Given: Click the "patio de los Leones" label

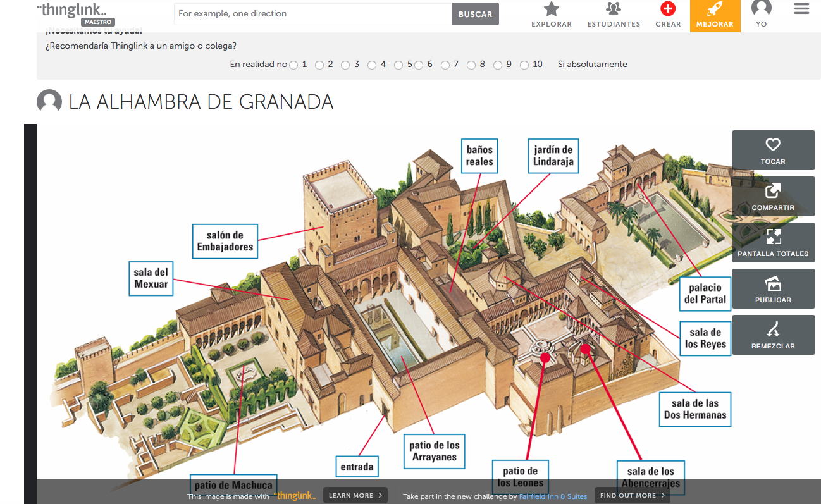Looking at the screenshot, I should tap(521, 477).
